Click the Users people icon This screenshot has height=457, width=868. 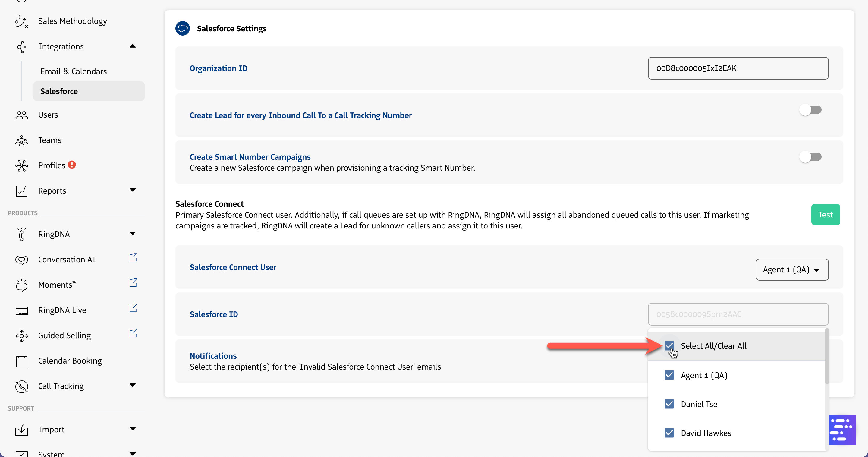[x=22, y=115]
